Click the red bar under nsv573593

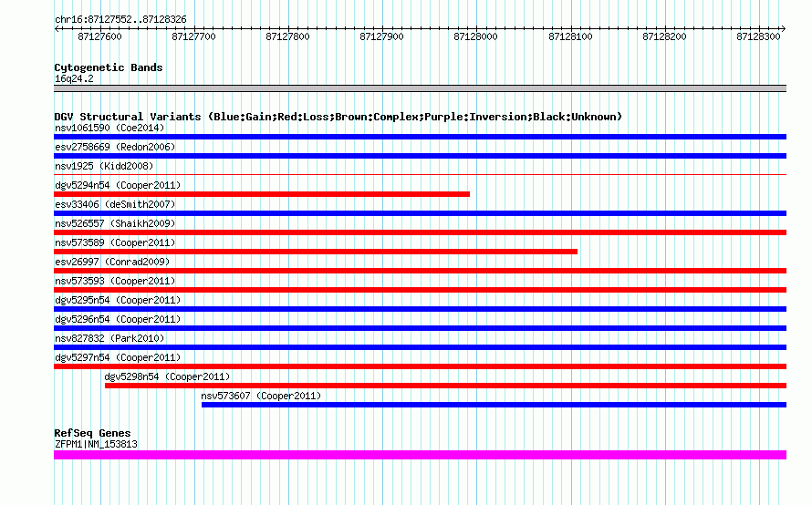(420, 290)
